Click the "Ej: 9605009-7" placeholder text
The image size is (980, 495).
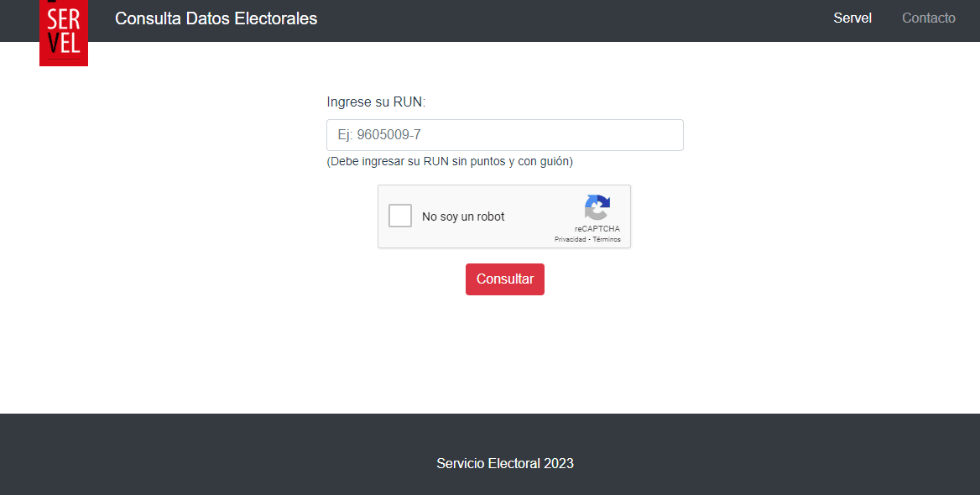click(x=379, y=135)
